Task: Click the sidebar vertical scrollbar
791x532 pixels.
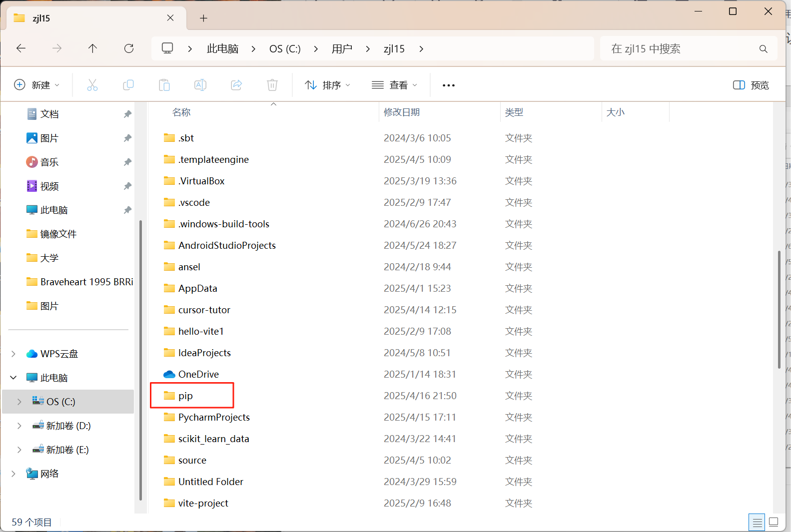Action: pyautogui.click(x=140, y=360)
